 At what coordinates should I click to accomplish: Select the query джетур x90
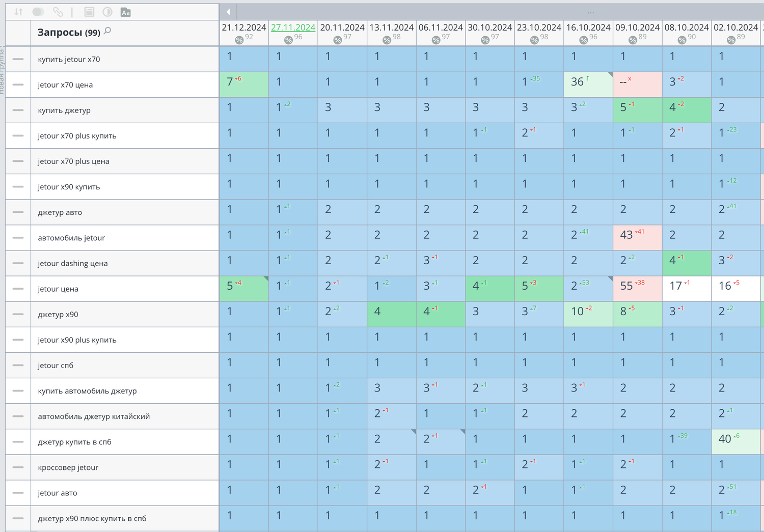(58, 314)
